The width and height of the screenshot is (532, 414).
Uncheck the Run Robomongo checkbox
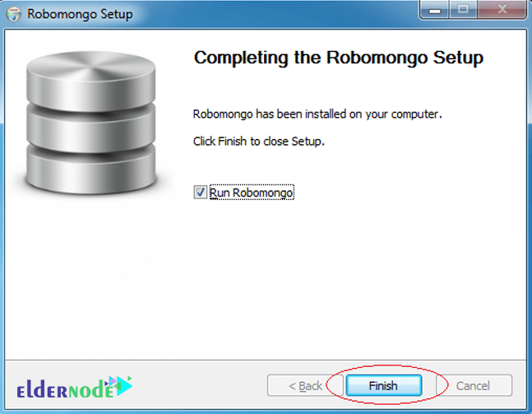tap(200, 193)
